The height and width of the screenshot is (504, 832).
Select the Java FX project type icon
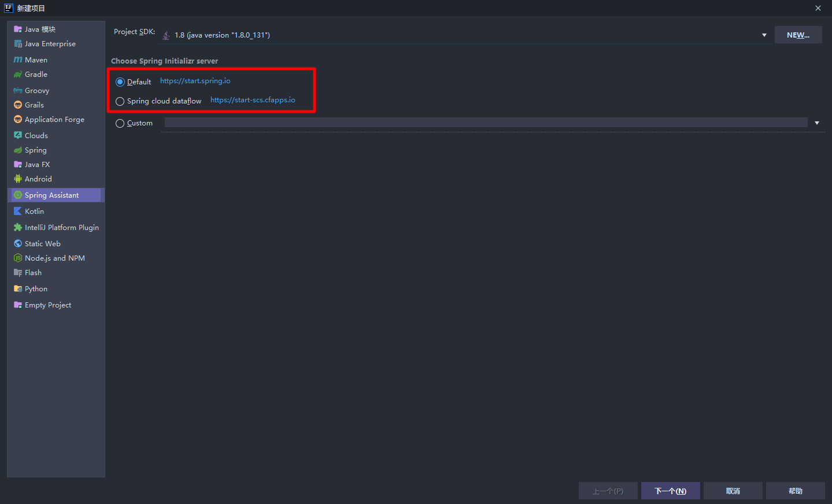click(x=18, y=164)
